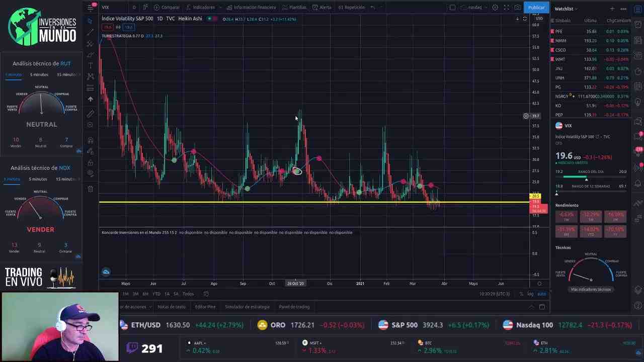644x362 pixels.
Task: Start bar Repetición replay
Action: tap(351, 8)
